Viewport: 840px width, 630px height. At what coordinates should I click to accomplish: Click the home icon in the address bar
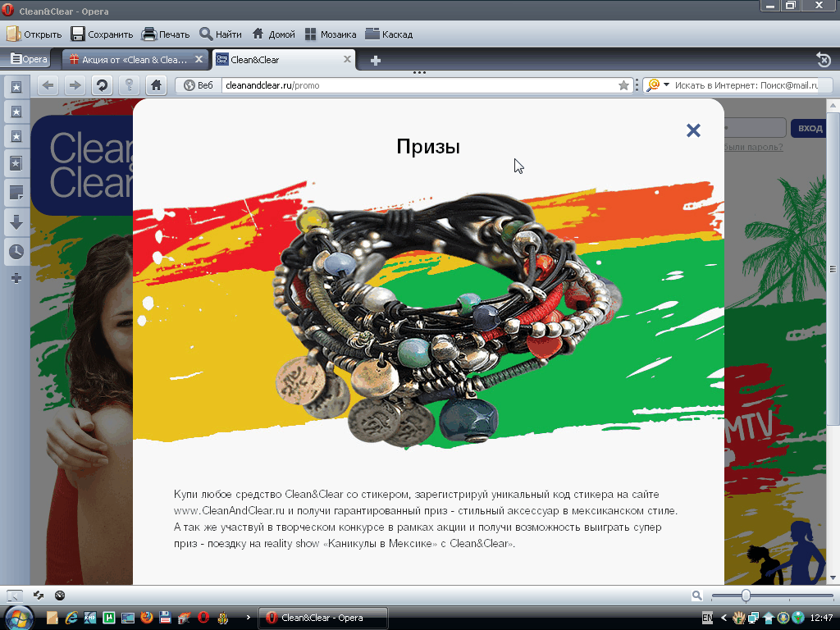(156, 85)
